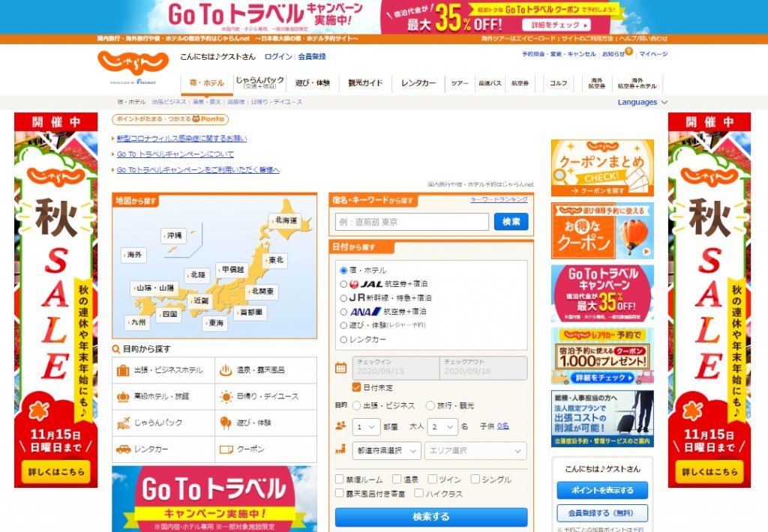Click the airplane building icon for じゃらんパック
Image resolution: width=768 pixels, height=532 pixels.
pyautogui.click(x=123, y=423)
